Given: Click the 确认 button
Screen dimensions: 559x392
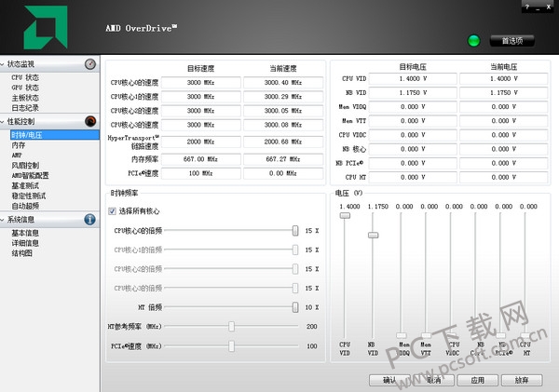Looking at the screenshot, I should [x=389, y=380].
